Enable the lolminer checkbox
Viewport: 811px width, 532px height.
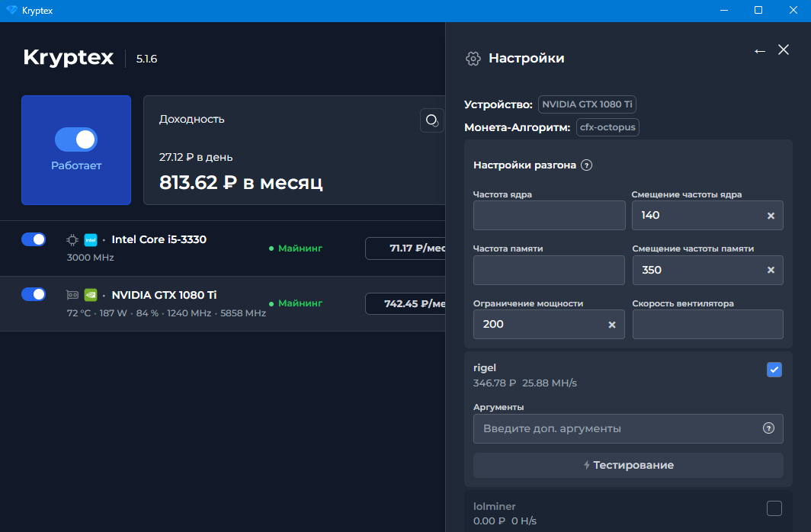774,508
